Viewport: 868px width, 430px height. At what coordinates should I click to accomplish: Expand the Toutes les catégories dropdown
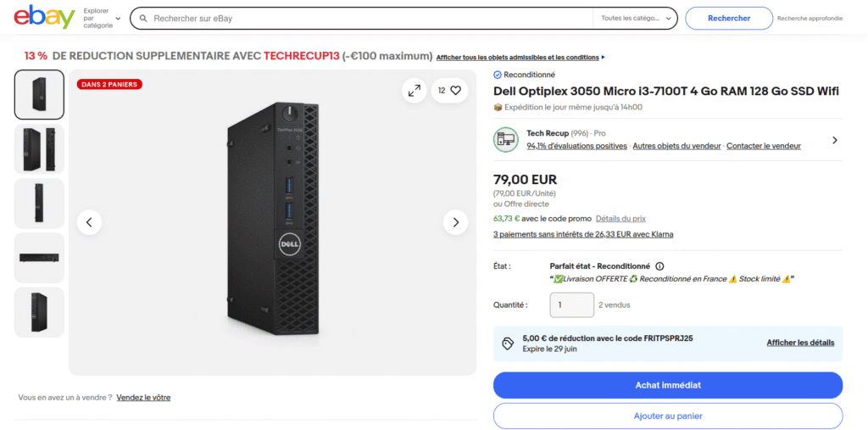pyautogui.click(x=635, y=19)
